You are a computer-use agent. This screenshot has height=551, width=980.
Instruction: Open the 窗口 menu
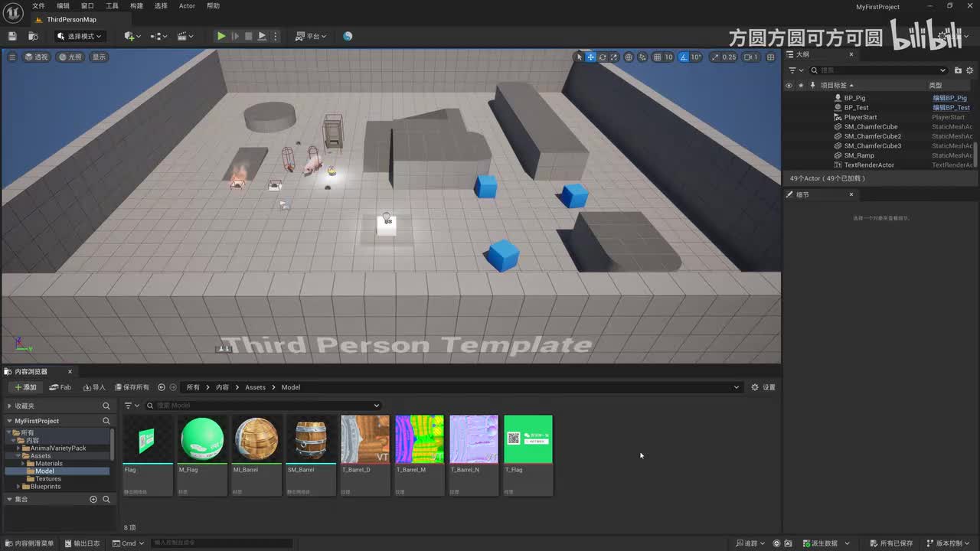[87, 6]
